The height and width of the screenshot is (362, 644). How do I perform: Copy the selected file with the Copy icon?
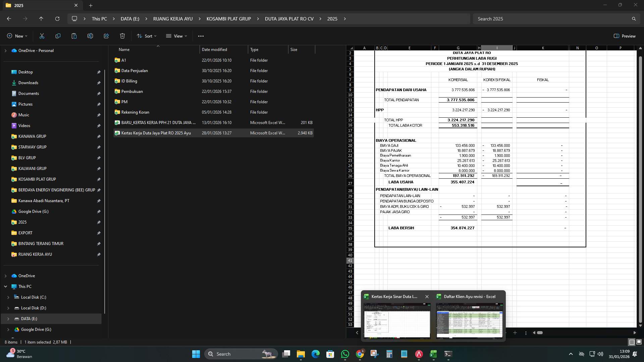[x=58, y=36]
